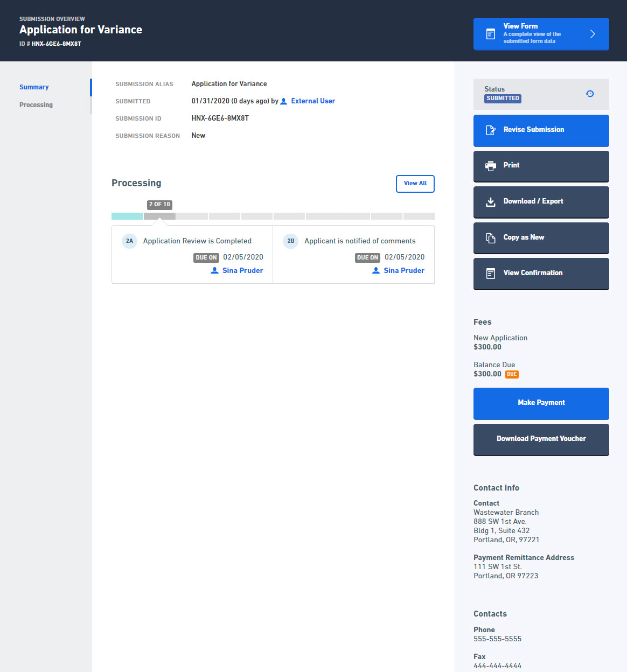Click the Copy as New button

click(x=541, y=237)
